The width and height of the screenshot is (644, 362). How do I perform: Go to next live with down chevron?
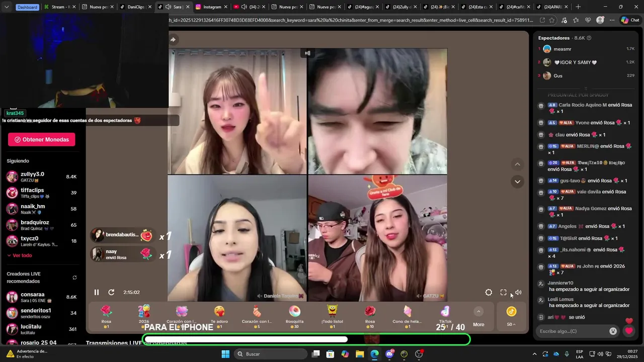pos(517,182)
